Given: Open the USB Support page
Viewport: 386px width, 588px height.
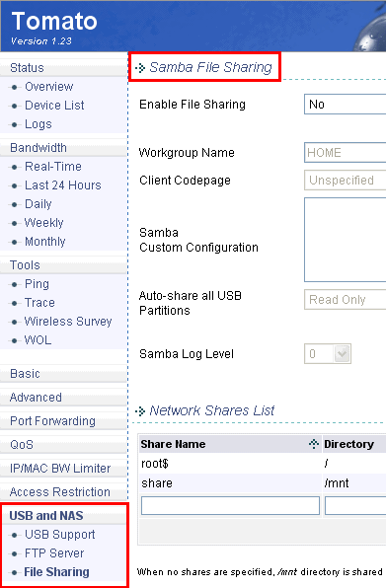Looking at the screenshot, I should point(59,535).
